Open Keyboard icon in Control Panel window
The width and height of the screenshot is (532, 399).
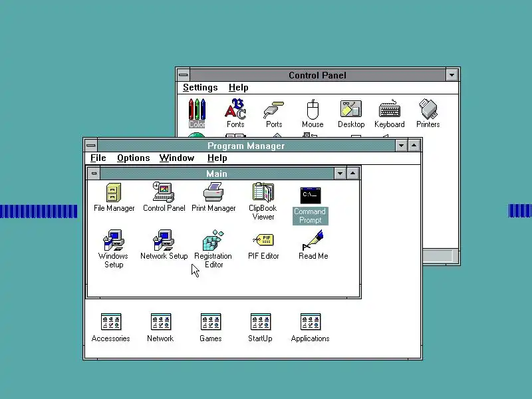390,109
